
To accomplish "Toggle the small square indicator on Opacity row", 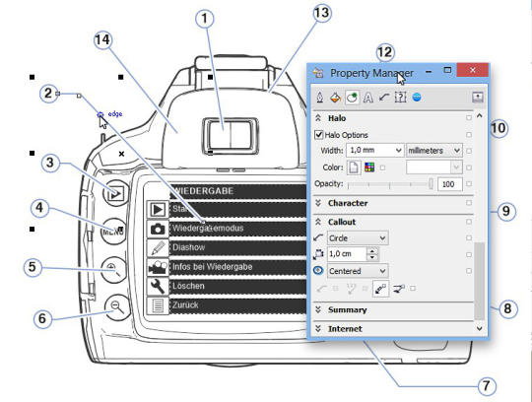I will pos(469,184).
